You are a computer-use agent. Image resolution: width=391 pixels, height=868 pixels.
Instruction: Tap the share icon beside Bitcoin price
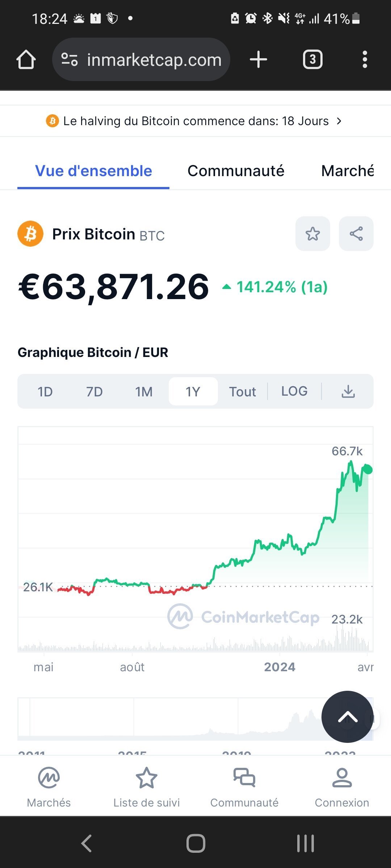click(x=356, y=234)
